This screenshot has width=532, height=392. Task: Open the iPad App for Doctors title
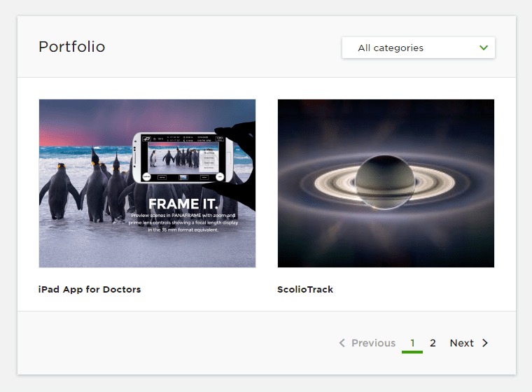pyautogui.click(x=90, y=289)
